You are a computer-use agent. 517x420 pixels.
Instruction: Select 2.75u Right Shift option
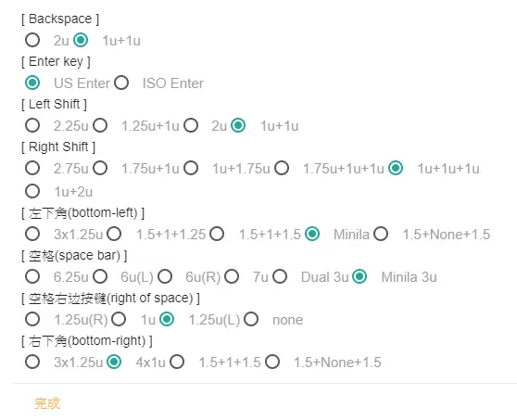pyautogui.click(x=32, y=168)
